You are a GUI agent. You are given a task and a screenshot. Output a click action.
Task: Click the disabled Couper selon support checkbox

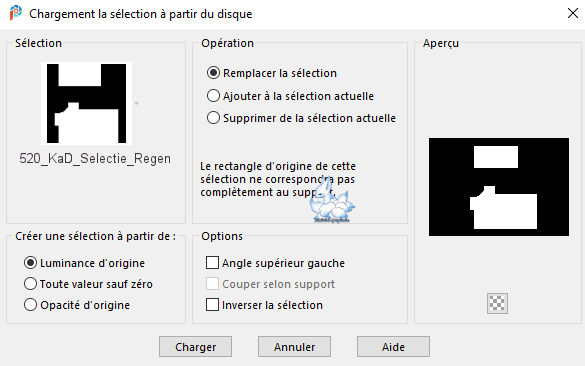212,284
